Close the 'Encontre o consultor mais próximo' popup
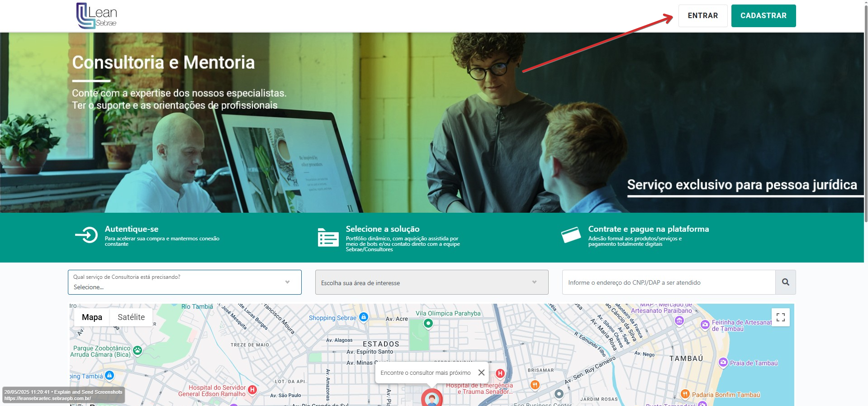 click(x=481, y=373)
